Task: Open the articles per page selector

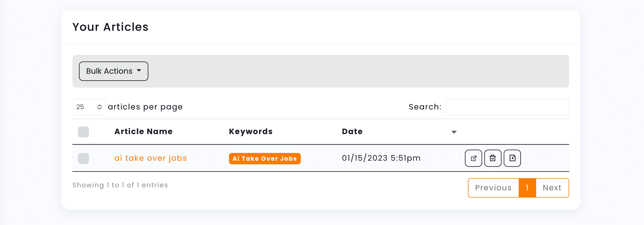Action: click(x=89, y=107)
